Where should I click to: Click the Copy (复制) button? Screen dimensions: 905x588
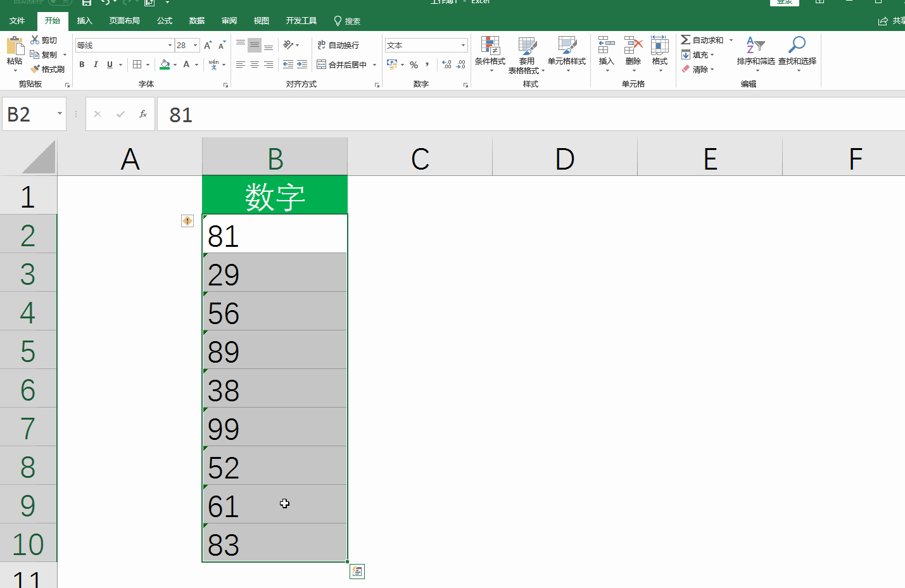(x=44, y=54)
